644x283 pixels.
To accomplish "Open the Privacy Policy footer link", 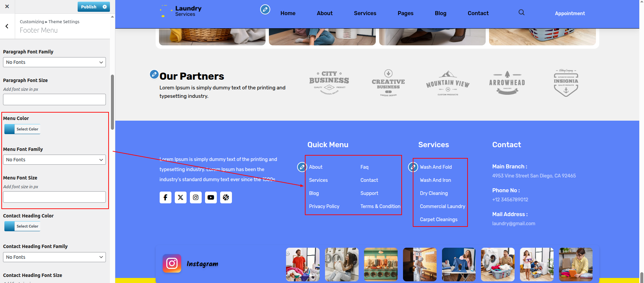I will (x=324, y=206).
